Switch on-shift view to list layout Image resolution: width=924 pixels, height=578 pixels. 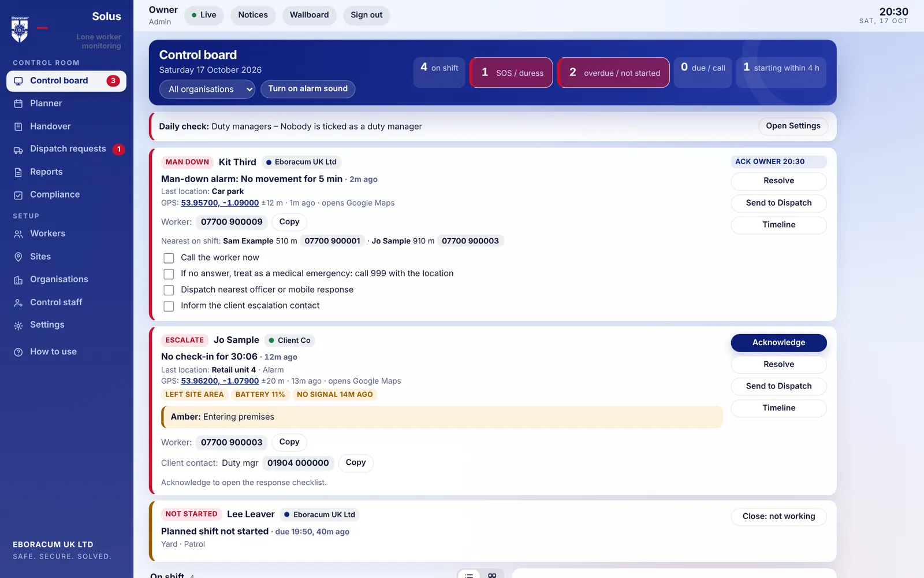tap(469, 575)
